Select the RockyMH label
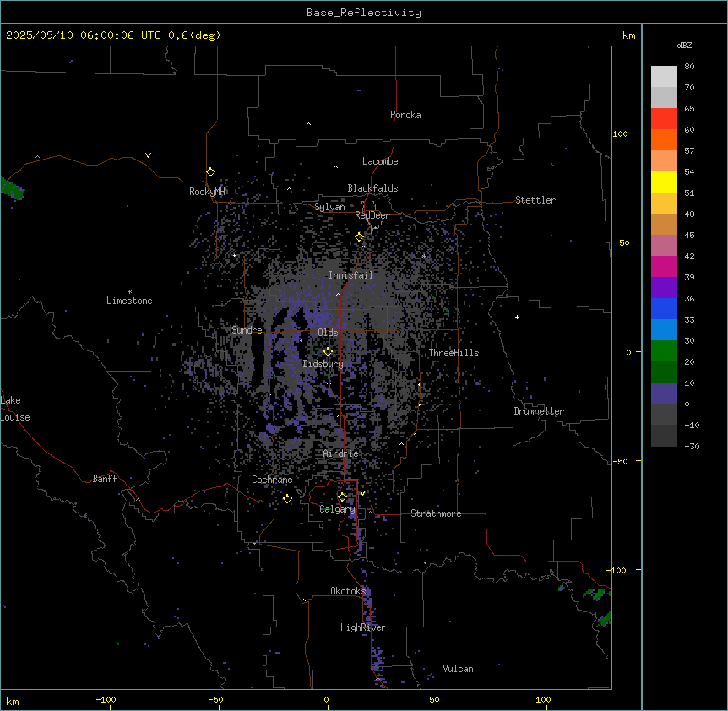Image resolution: width=728 pixels, height=711 pixels. [207, 192]
